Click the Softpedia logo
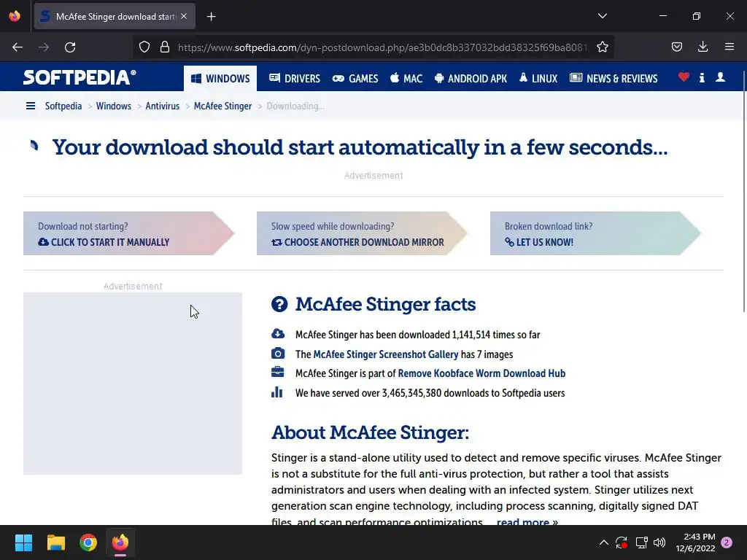The height and width of the screenshot is (560, 747). point(80,77)
